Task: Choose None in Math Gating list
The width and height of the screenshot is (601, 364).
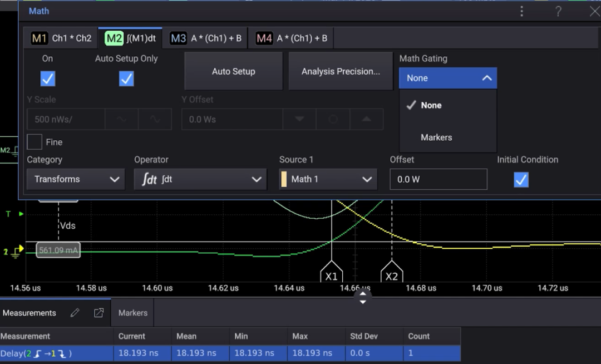Action: (x=447, y=105)
